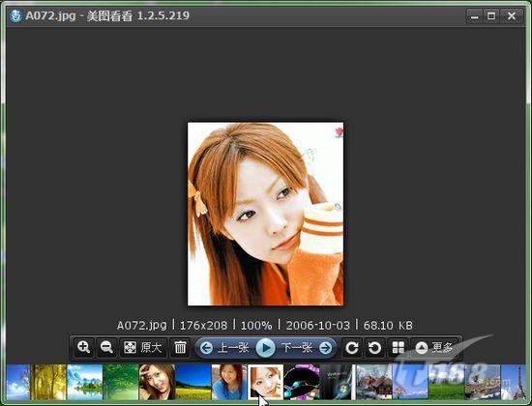Select the girl in blue shirt thumbnail

pos(229,382)
